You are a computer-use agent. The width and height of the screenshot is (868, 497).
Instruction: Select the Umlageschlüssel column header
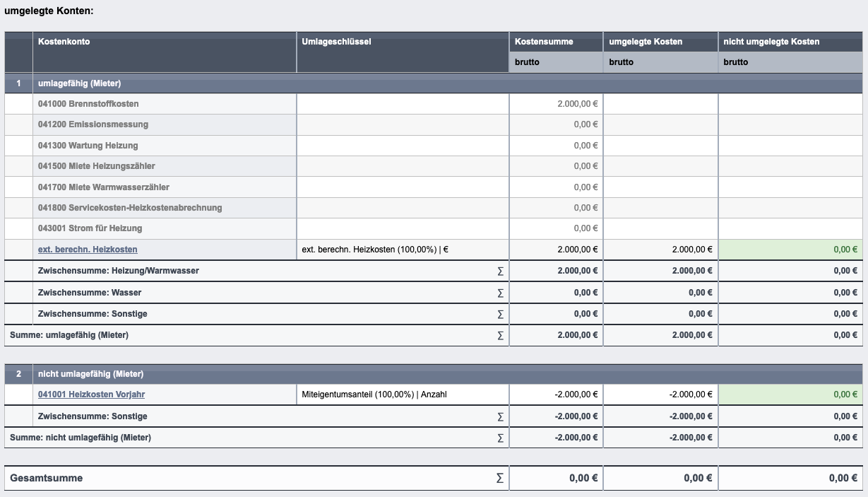tap(403, 52)
